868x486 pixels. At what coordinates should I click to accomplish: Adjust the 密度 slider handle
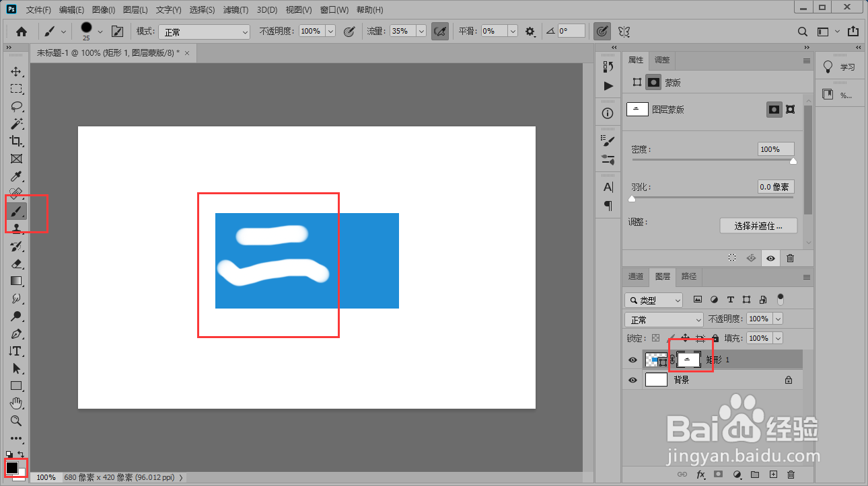pos(793,161)
